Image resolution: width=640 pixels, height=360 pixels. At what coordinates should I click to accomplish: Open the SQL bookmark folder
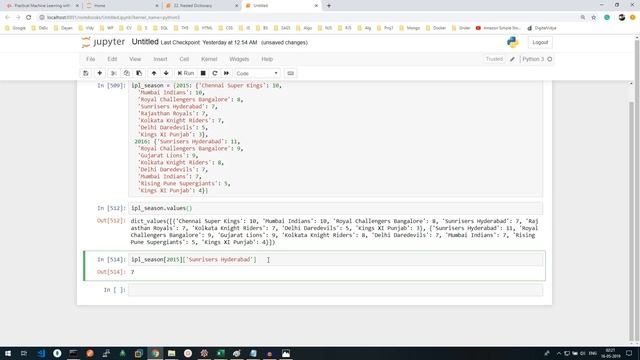[x=160, y=28]
